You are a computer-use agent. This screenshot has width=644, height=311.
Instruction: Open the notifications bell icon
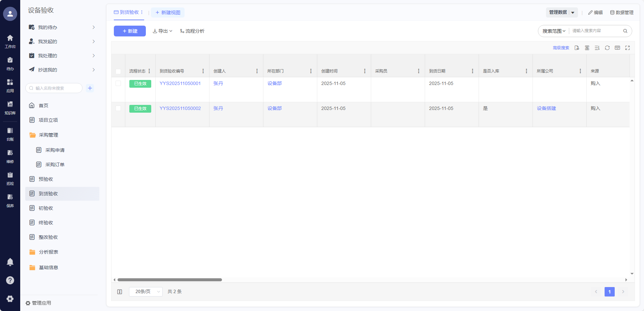coord(10,262)
